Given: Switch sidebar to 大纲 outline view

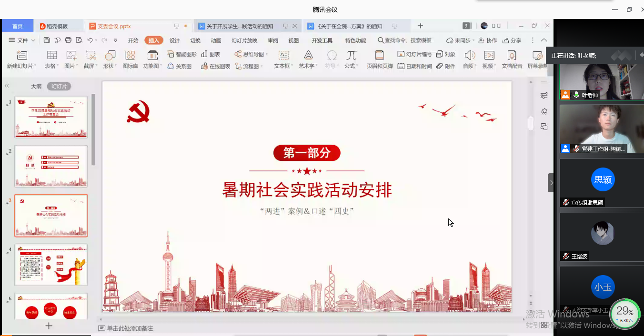Looking at the screenshot, I should click(x=36, y=86).
